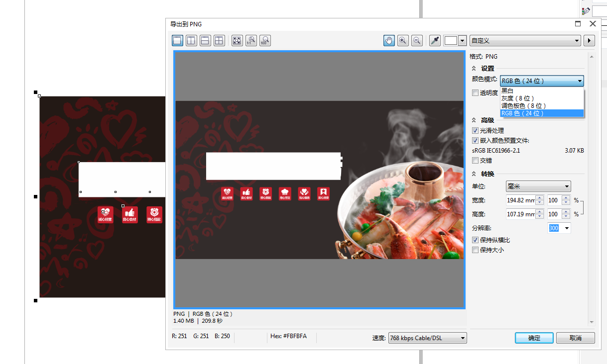Increase the 宽度 percent value

[x=566, y=198]
